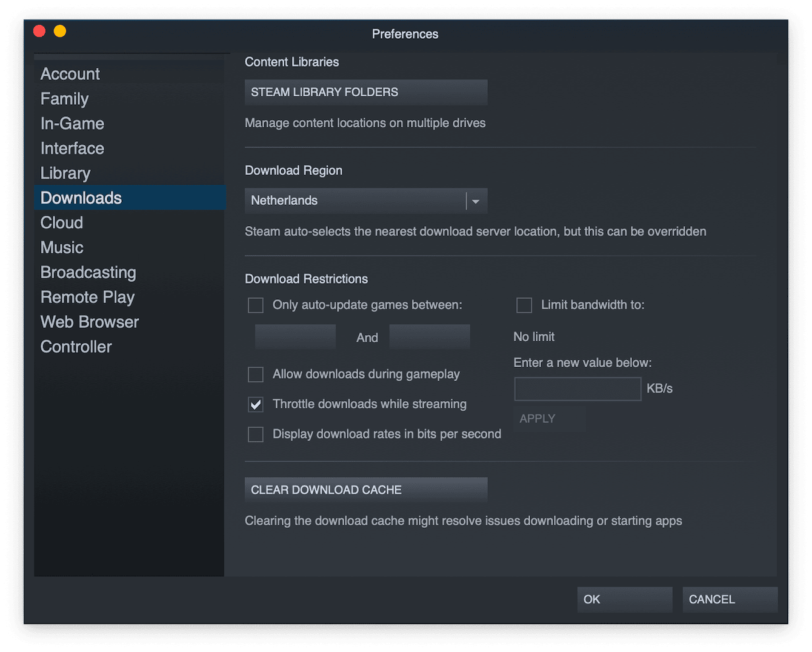Open the Interface preferences

click(x=72, y=148)
